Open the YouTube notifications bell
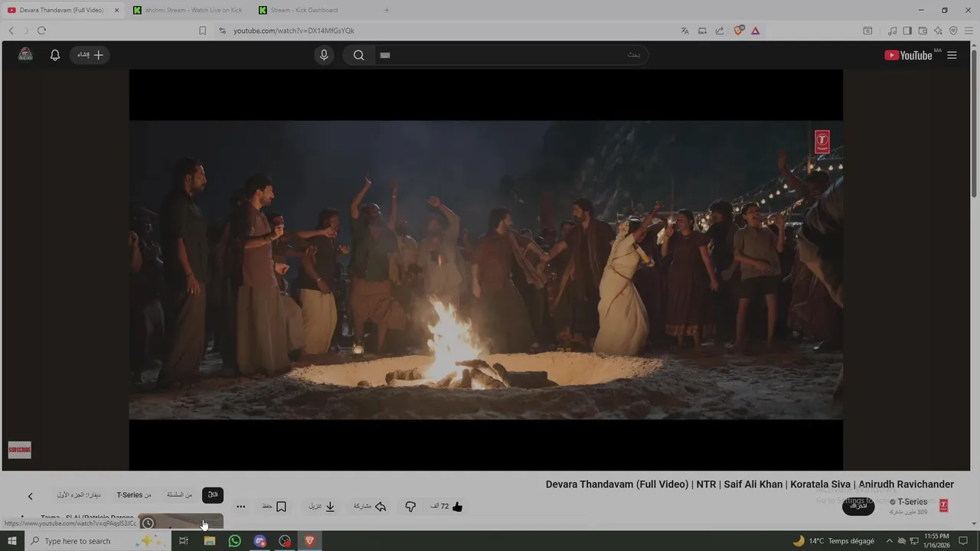 click(x=55, y=55)
